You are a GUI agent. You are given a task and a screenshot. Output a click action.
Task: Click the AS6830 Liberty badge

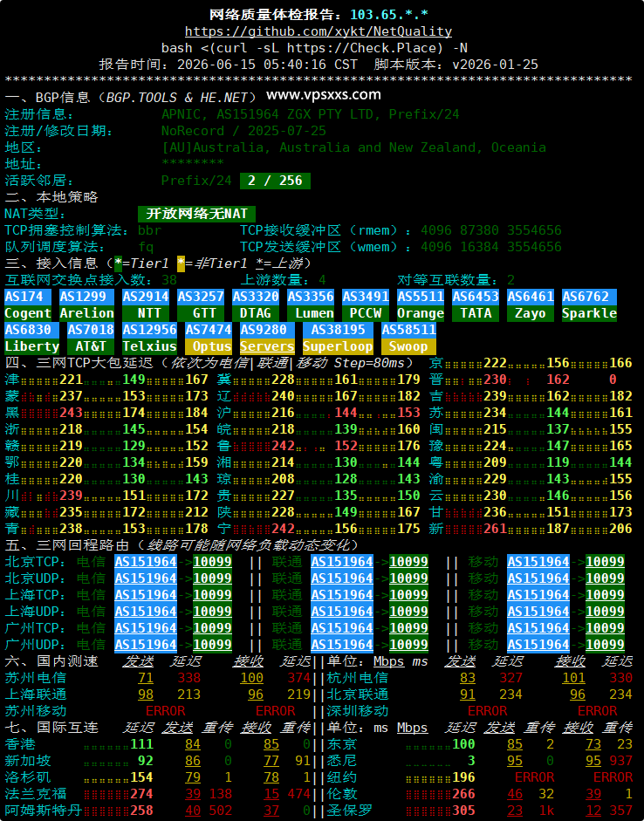(x=32, y=338)
